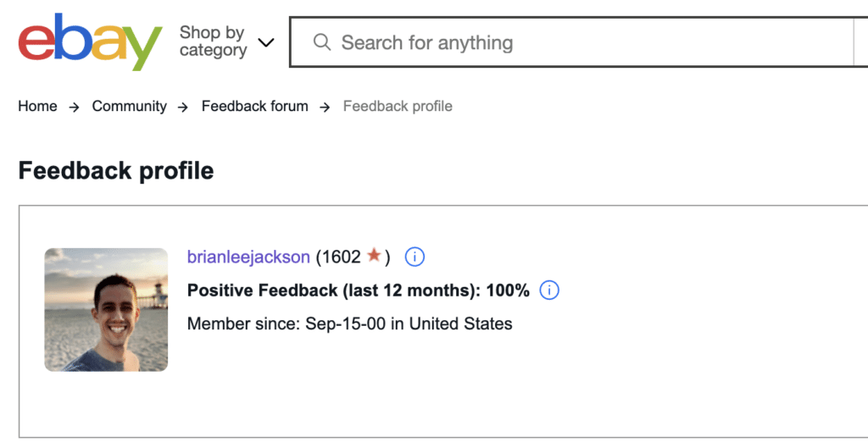Click the bold Feedback profile heading
Screen dimensions: 868x448
pyautogui.click(x=116, y=170)
